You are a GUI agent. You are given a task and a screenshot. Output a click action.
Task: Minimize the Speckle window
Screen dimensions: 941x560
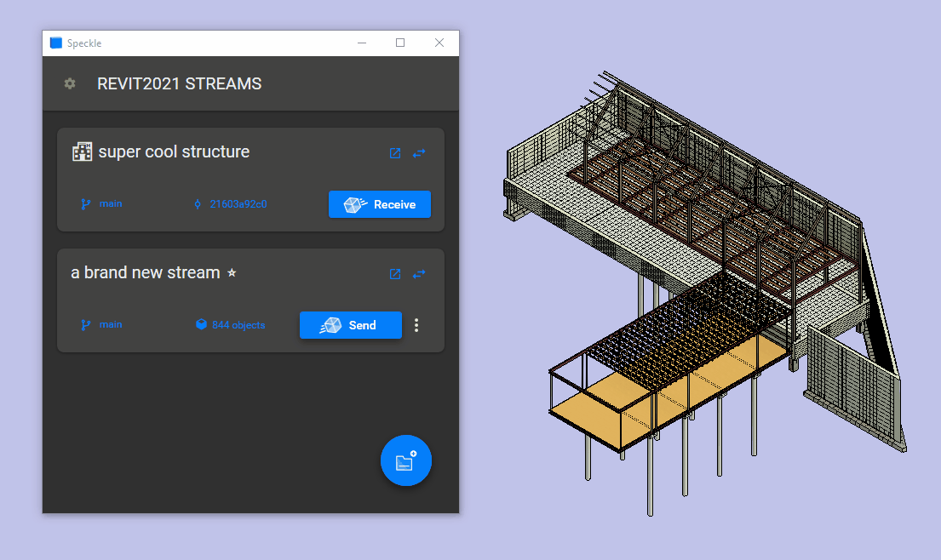coord(362,43)
